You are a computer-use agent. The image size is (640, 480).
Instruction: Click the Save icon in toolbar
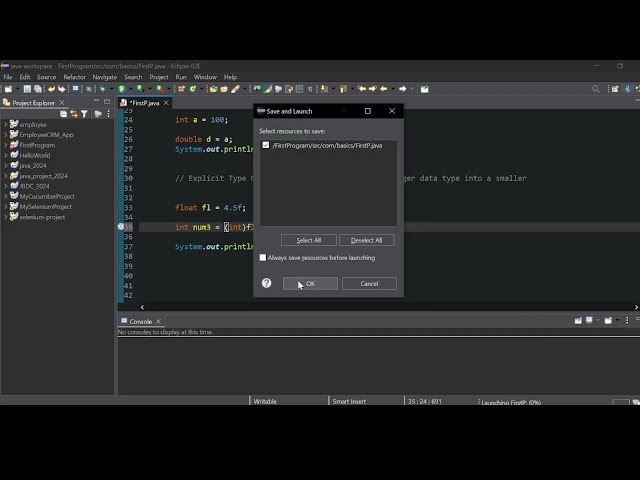(x=27, y=89)
